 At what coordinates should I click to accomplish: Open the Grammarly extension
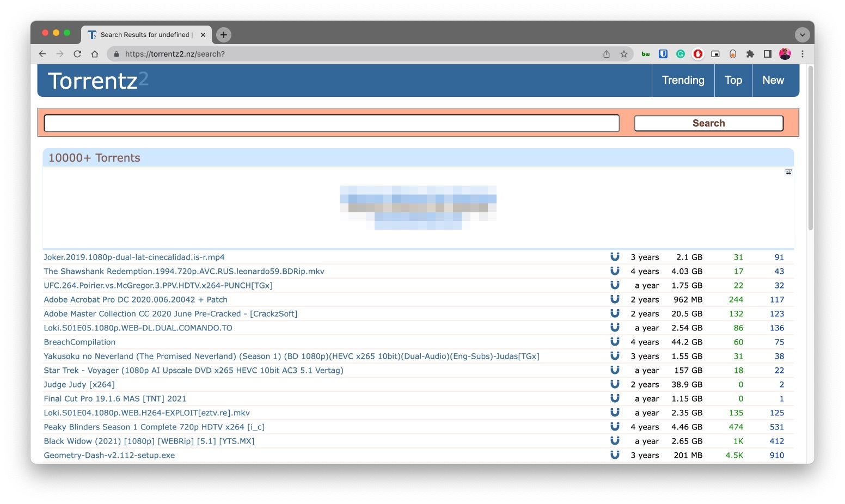pyautogui.click(x=680, y=54)
